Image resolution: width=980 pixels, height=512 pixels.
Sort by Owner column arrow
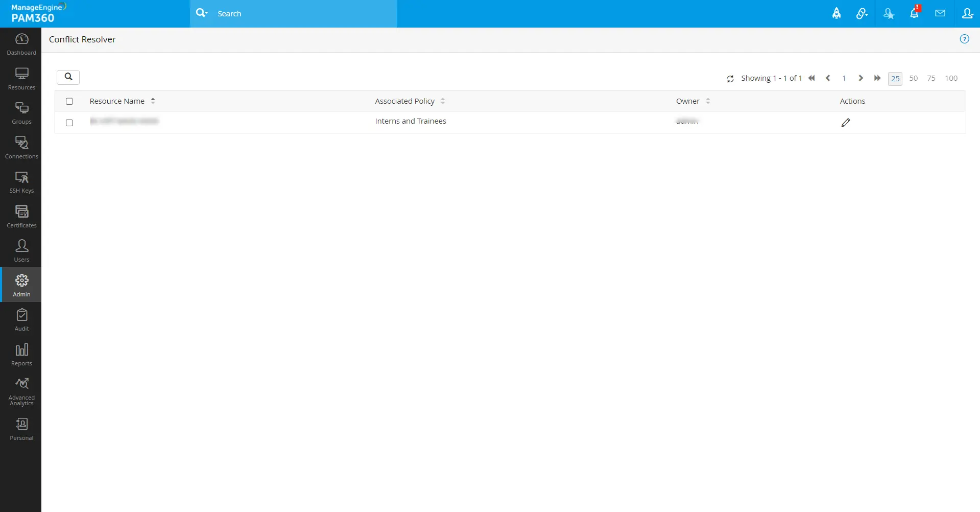coord(708,101)
